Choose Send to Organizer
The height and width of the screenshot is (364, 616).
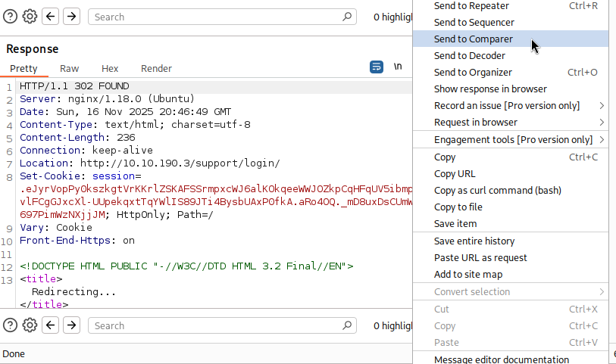(511, 72)
